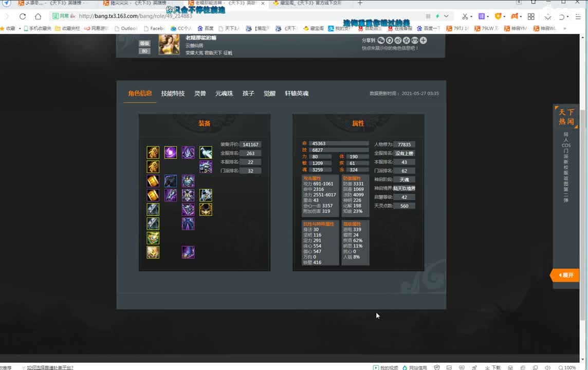588x370 pixels.
Task: Select the white crane equipment icon
Action: pyautogui.click(x=206, y=152)
